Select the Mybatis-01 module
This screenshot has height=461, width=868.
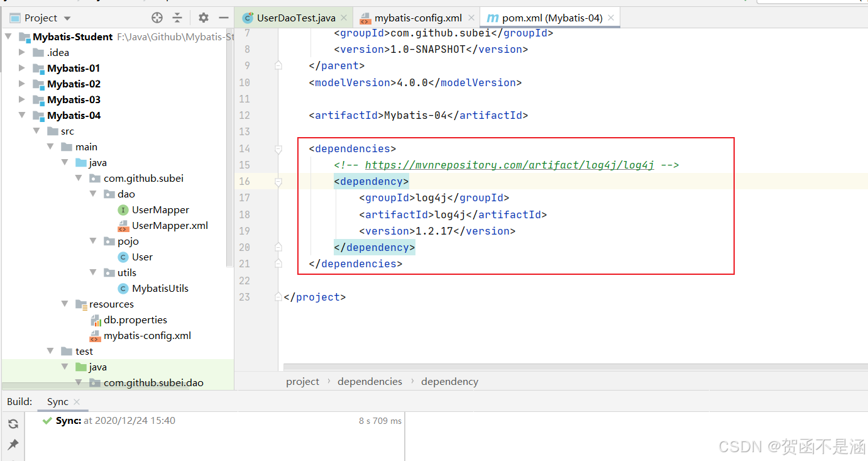click(x=74, y=68)
